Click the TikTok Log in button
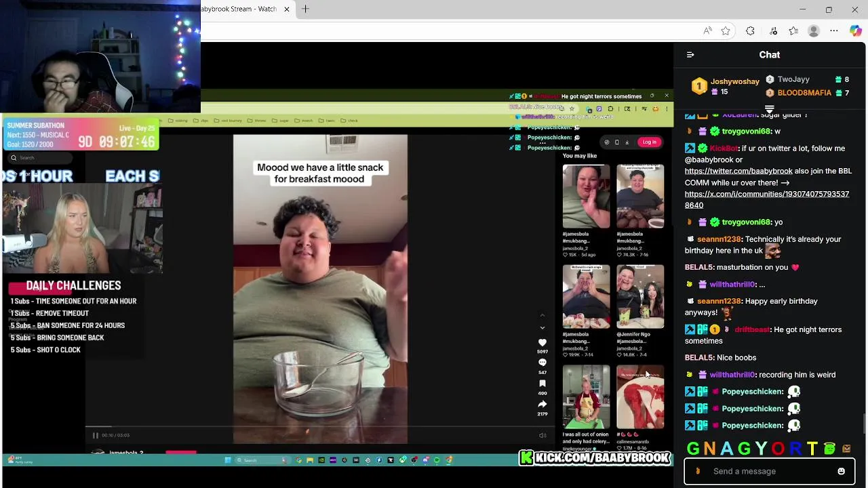Image resolution: width=868 pixels, height=488 pixels. (x=649, y=142)
